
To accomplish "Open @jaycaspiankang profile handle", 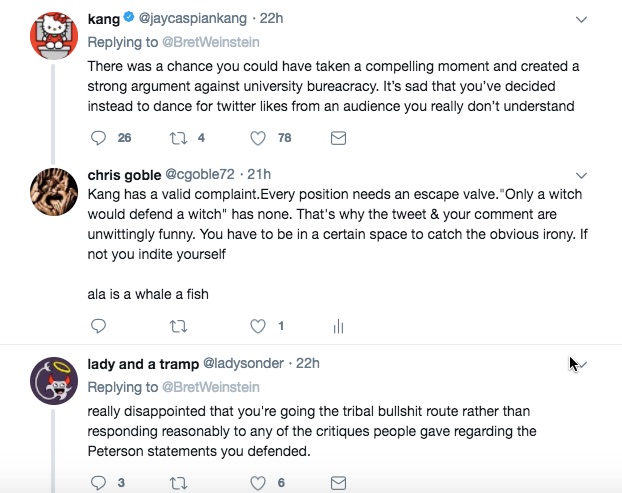I will click(x=192, y=18).
